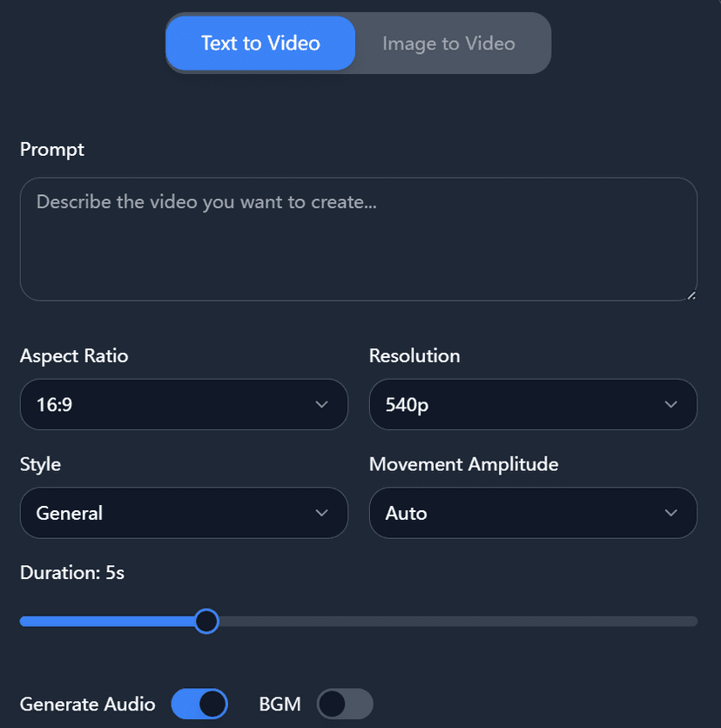Click the Prompt field label

point(52,149)
